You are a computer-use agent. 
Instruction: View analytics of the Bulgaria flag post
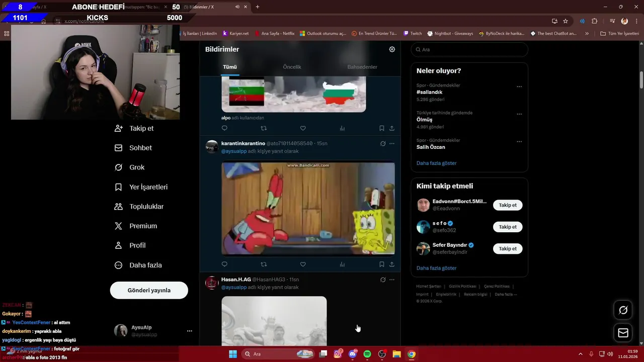[x=342, y=128]
